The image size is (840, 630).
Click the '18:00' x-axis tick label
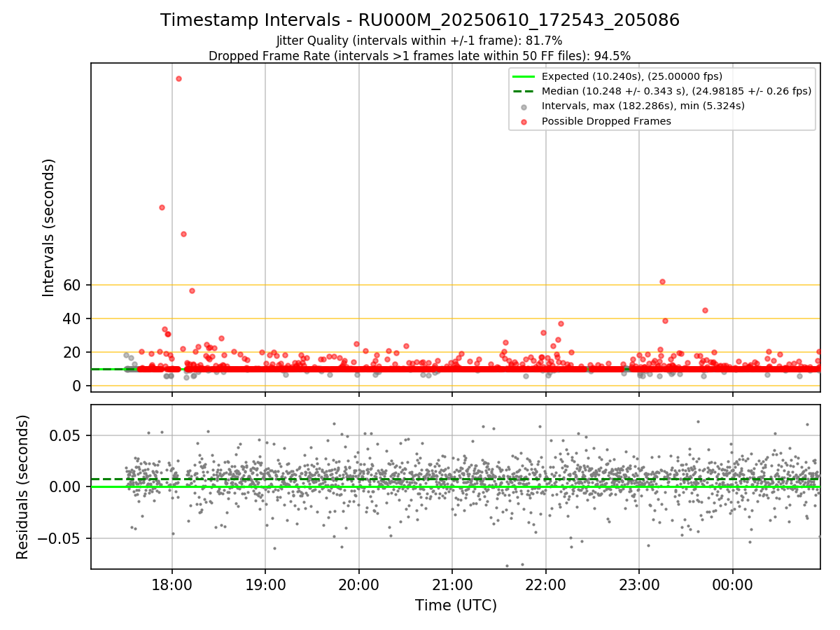(172, 584)
